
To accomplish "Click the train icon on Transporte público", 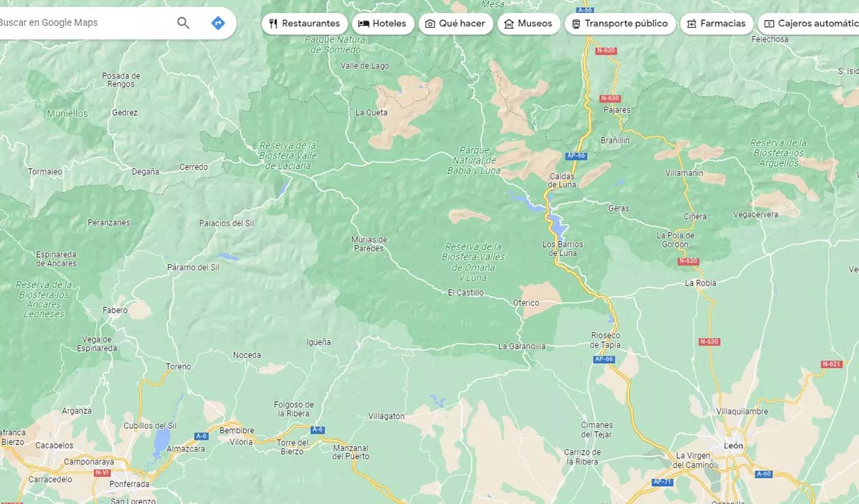I will coord(576,24).
